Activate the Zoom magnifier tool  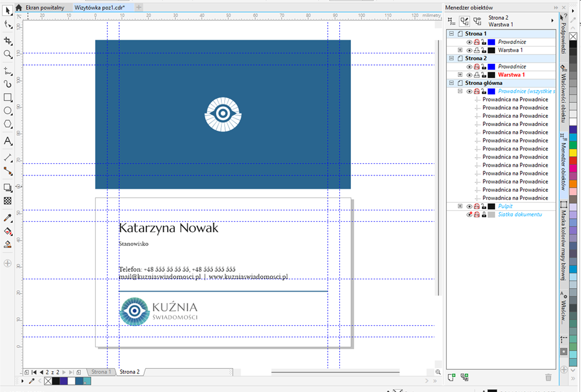click(8, 54)
